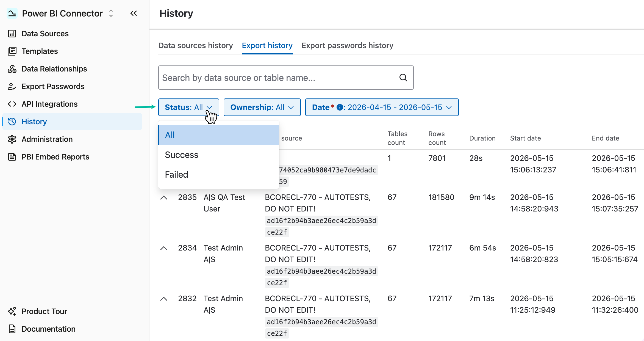Click the Data Relationships icon
Screen dimensions: 644x341
(x=12, y=69)
